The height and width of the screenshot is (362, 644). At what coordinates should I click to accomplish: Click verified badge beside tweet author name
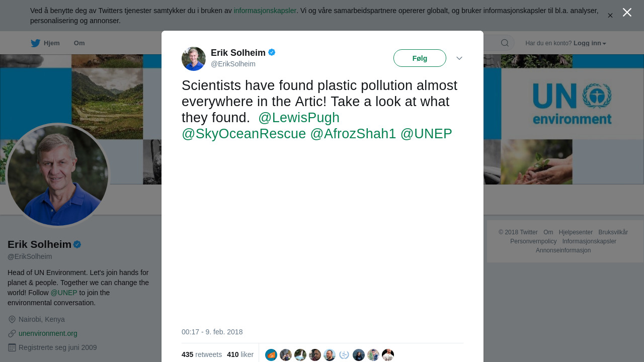[272, 52]
